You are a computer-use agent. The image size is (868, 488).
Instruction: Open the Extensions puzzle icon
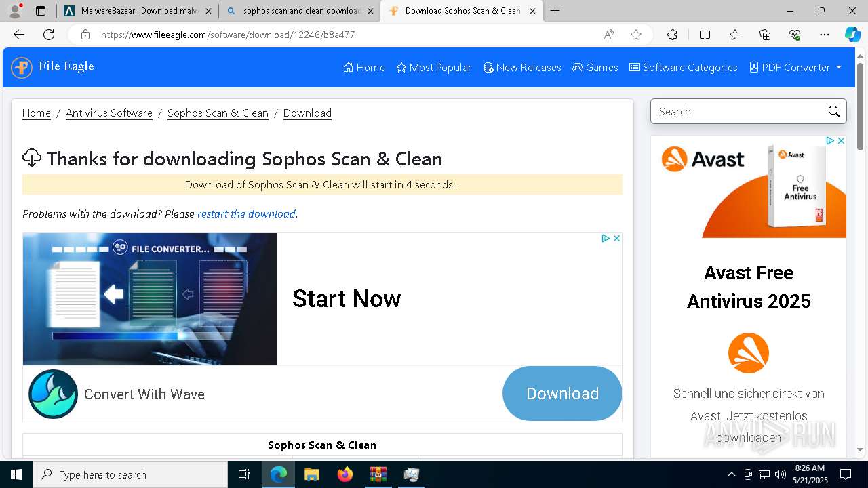(672, 35)
